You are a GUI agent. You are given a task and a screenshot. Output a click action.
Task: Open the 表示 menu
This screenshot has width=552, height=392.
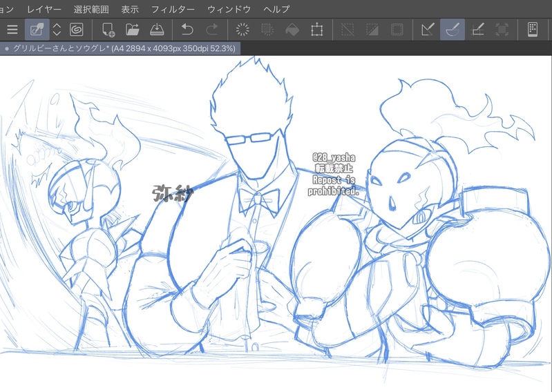point(130,10)
